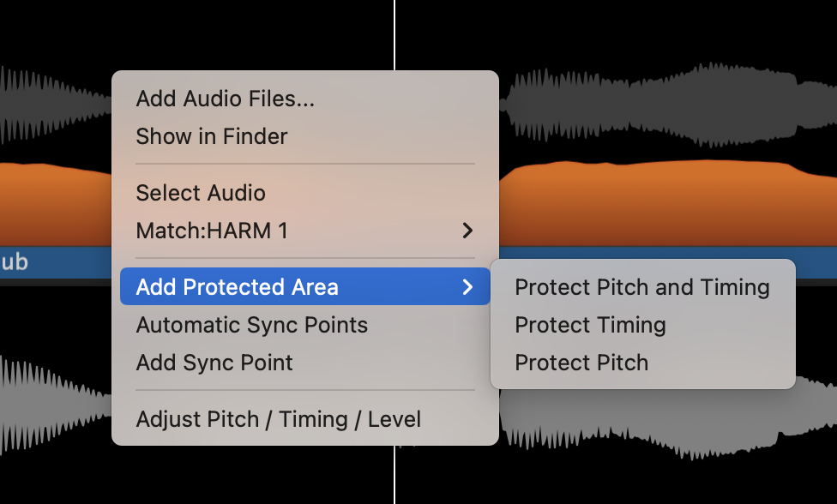
Task: Expand the chevron beside Match:HARM 1
Action: pyautogui.click(x=467, y=231)
